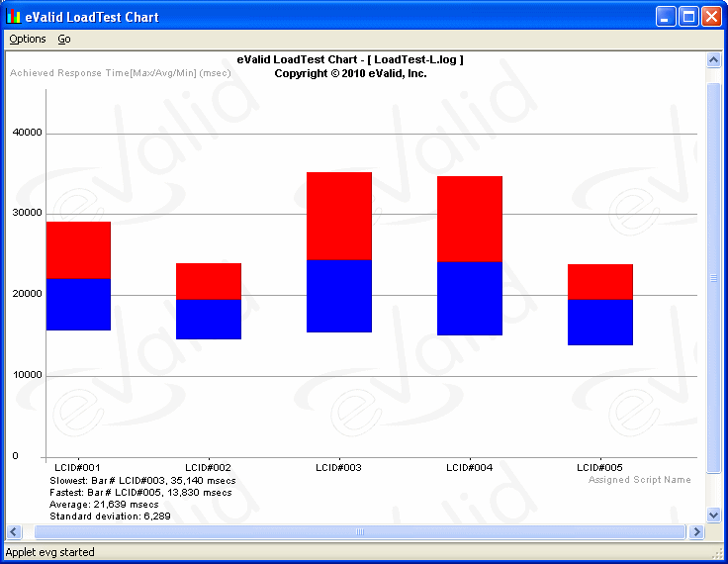The height and width of the screenshot is (564, 728).
Task: Click the 40000 y-axis value
Action: click(x=27, y=133)
